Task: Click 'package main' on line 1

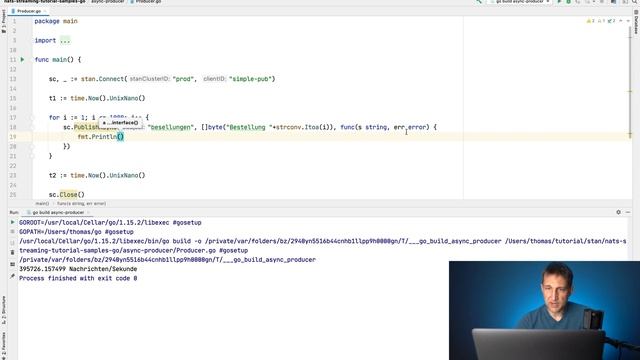Action: click(56, 21)
